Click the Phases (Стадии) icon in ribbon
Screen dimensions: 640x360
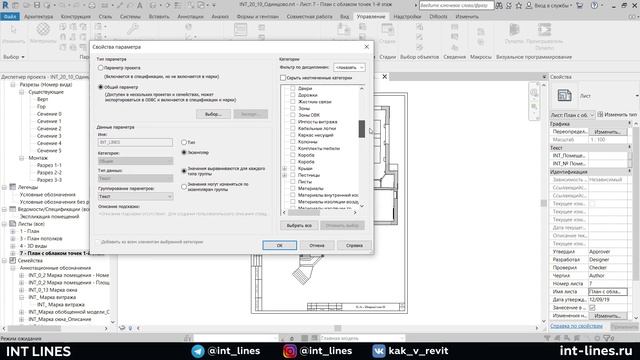(387, 30)
